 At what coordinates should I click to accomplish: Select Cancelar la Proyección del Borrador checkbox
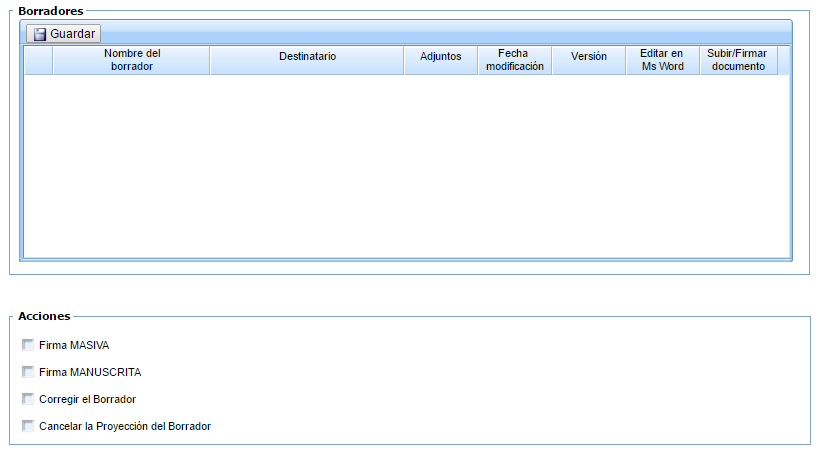(x=28, y=426)
